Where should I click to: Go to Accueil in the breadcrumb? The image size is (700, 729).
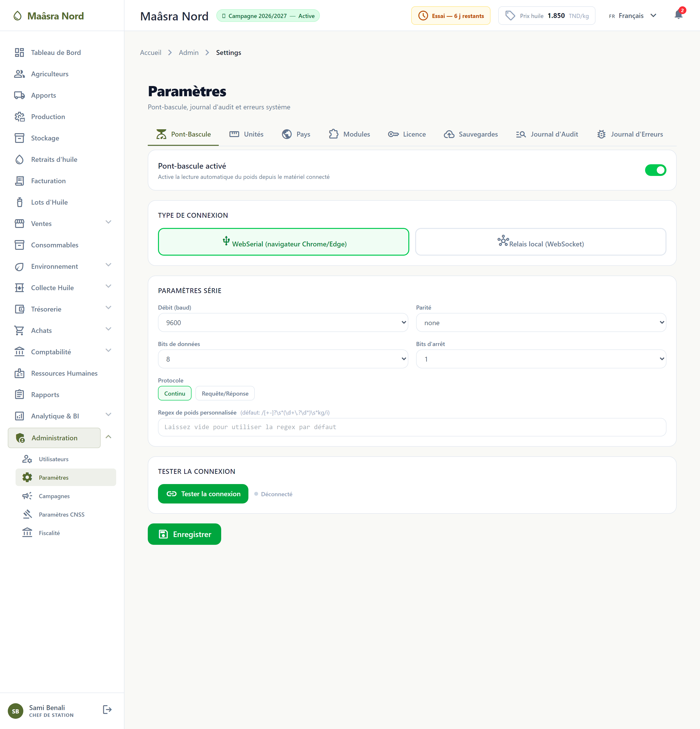click(151, 52)
